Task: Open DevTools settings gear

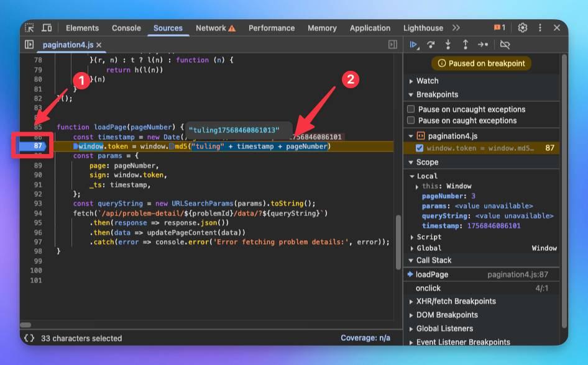Action: click(522, 28)
